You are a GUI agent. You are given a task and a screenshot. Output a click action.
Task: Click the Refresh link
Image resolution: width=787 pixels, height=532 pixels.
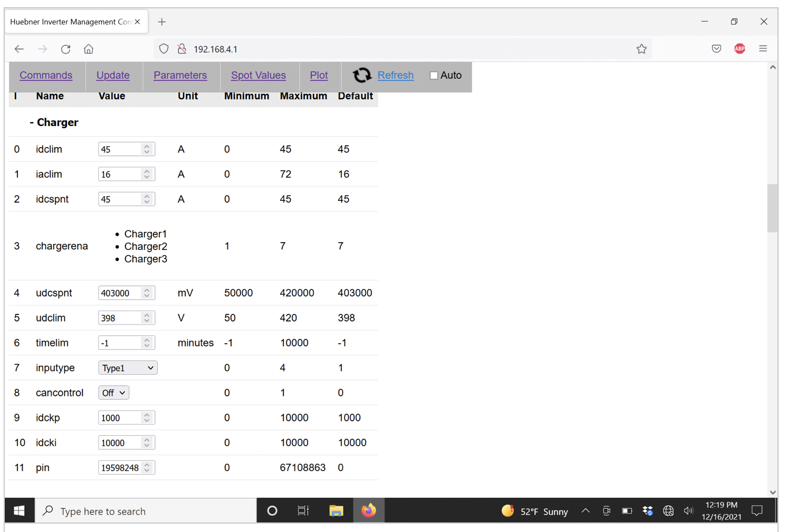tap(395, 75)
